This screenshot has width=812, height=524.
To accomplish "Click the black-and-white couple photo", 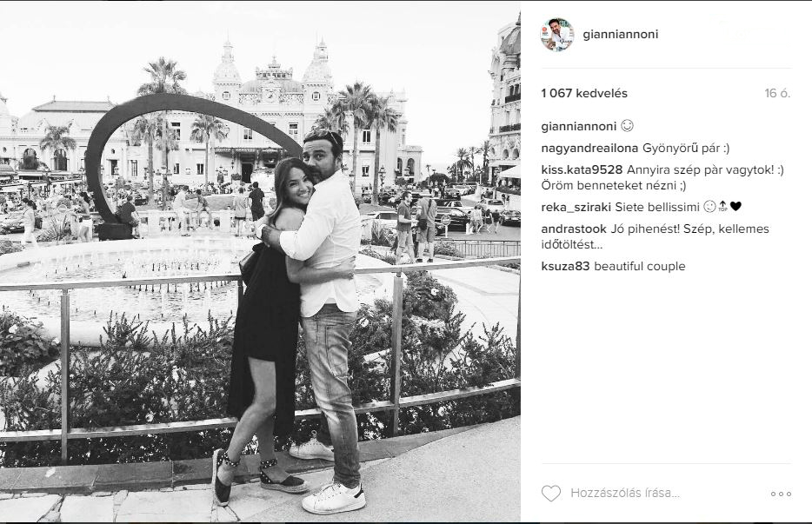I will 260,262.
